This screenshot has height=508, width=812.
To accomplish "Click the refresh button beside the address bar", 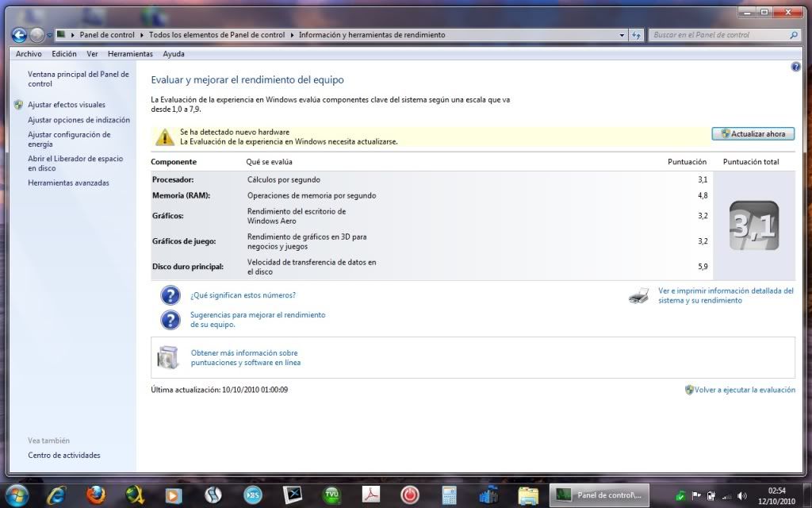I will click(x=637, y=35).
